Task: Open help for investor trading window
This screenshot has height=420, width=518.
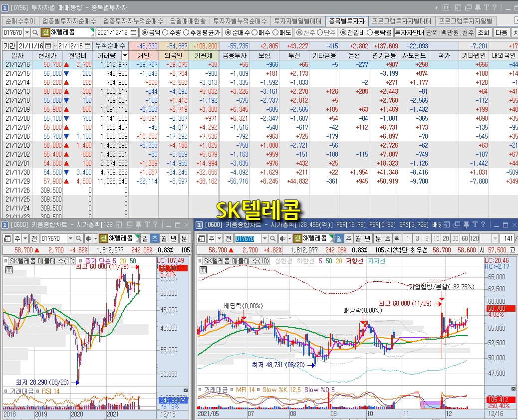Action: [x=495, y=7]
